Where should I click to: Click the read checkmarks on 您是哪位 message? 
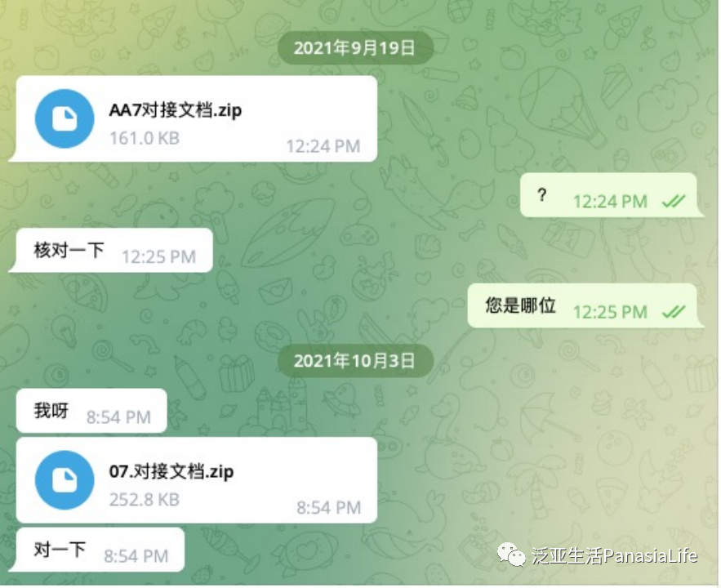point(674,312)
